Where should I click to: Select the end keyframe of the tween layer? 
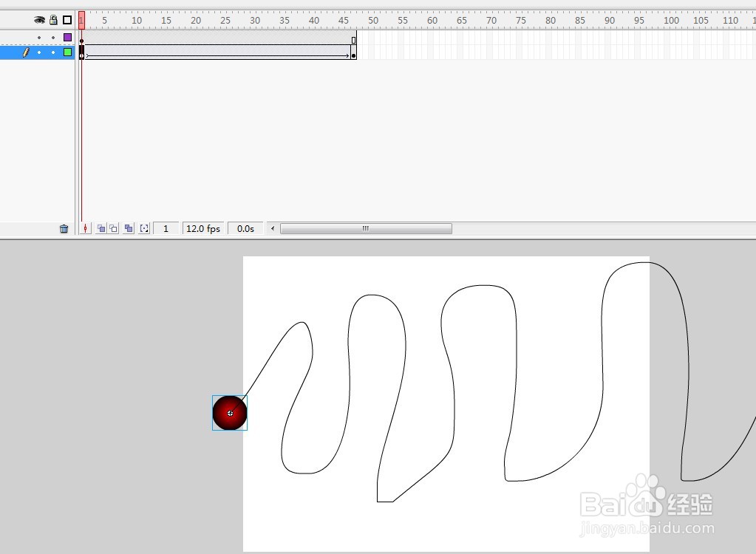coord(353,52)
